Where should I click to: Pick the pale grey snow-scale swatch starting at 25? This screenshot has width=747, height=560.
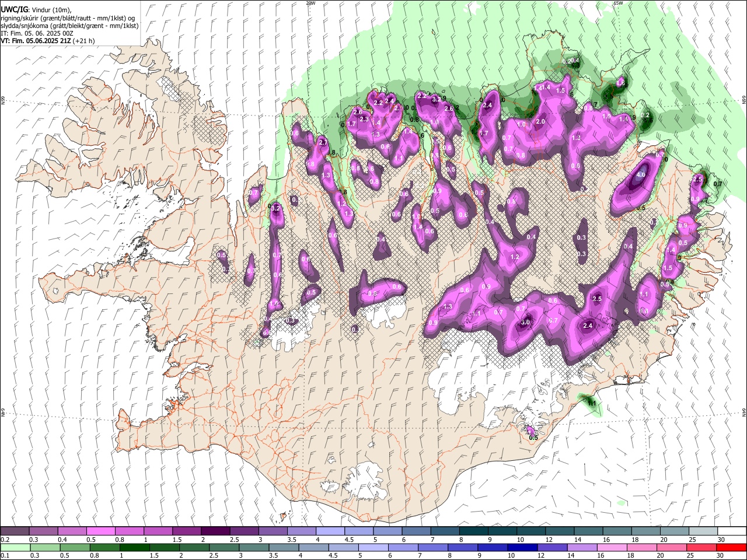(703, 531)
